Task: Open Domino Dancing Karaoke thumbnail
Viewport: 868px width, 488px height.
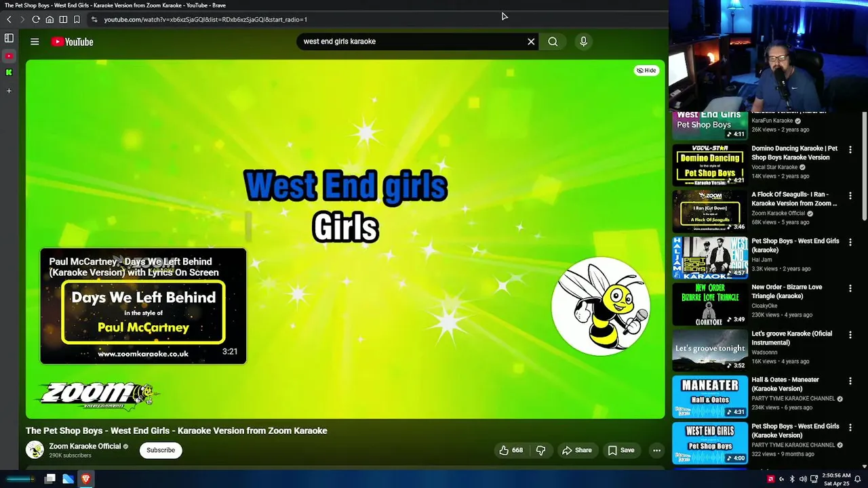Action: pyautogui.click(x=710, y=165)
